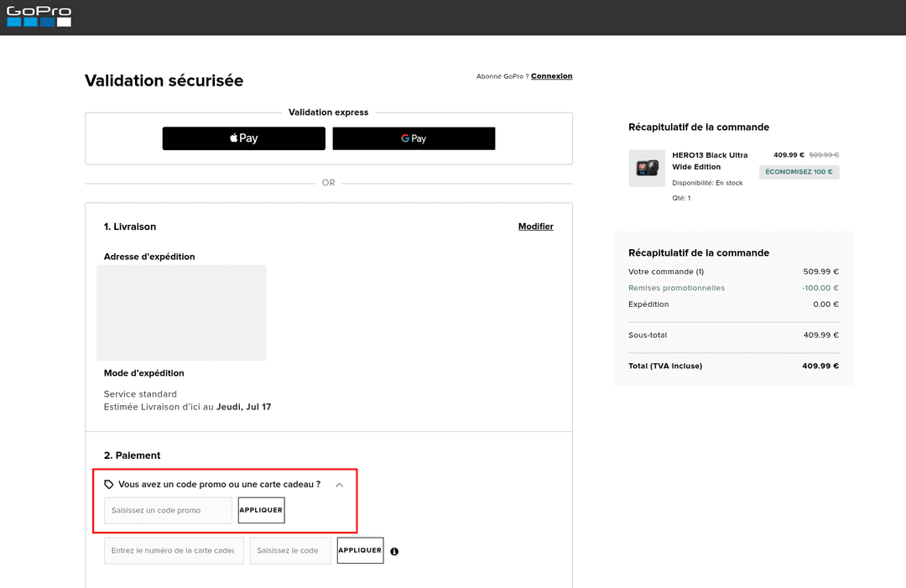Screen dimensions: 906x588
Task: Click 'Votre commande (1)' line
Action: click(x=734, y=272)
